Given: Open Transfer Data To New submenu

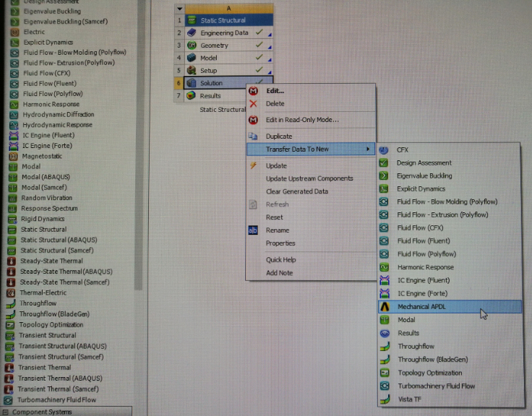Looking at the screenshot, I should pos(310,149).
